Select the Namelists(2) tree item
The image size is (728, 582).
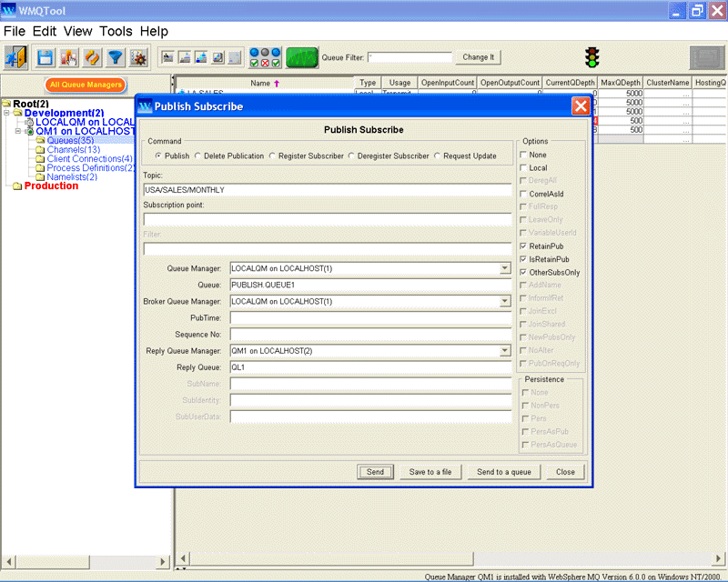click(72, 176)
